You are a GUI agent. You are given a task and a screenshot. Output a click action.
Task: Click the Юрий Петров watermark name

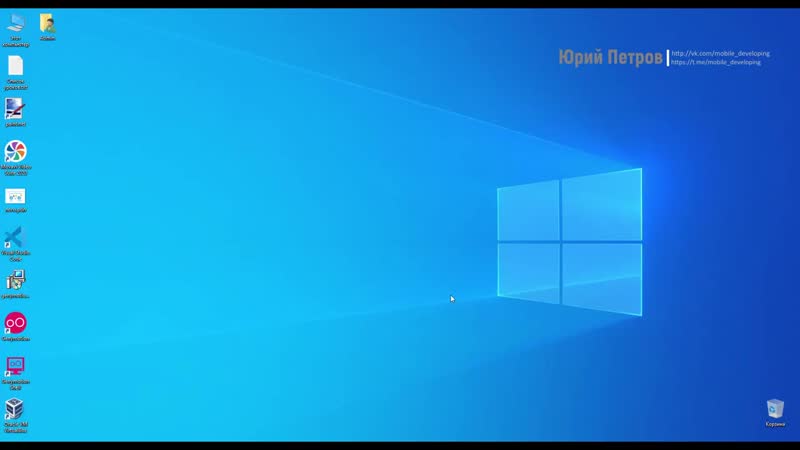tap(610, 58)
